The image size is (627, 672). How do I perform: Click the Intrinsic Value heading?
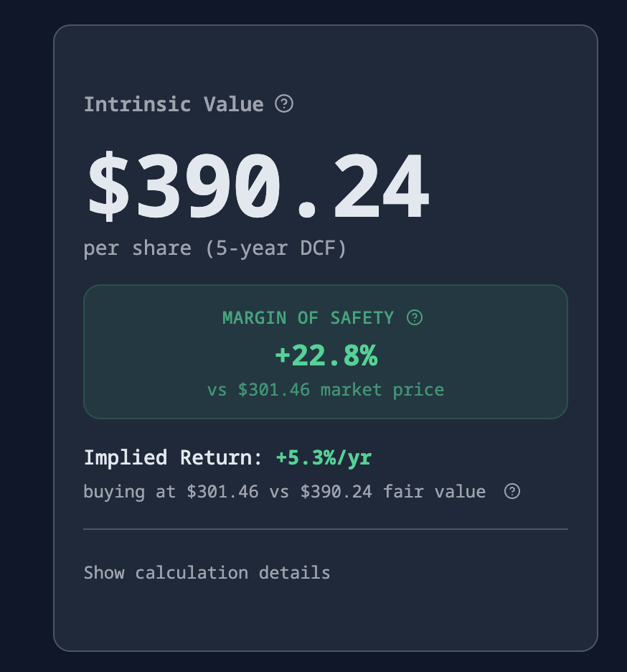[x=174, y=104]
